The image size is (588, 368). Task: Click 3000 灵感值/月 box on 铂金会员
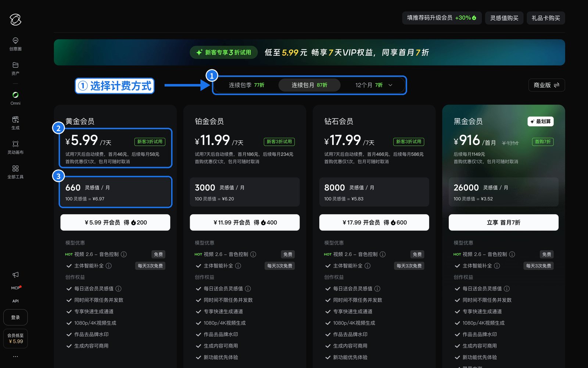pos(245,192)
